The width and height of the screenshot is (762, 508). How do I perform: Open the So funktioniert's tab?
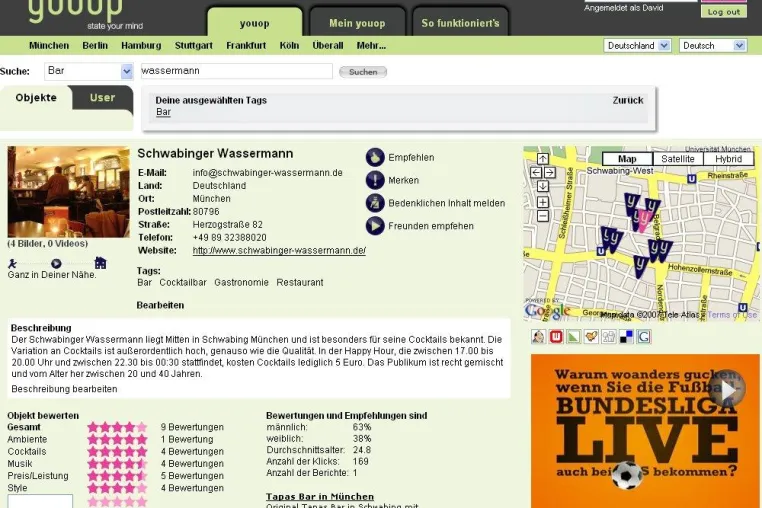point(460,23)
